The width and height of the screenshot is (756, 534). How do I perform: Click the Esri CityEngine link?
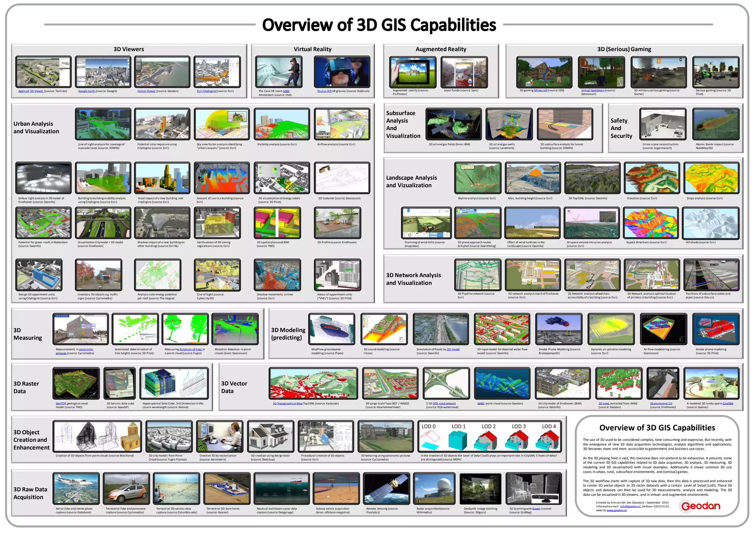click(207, 91)
